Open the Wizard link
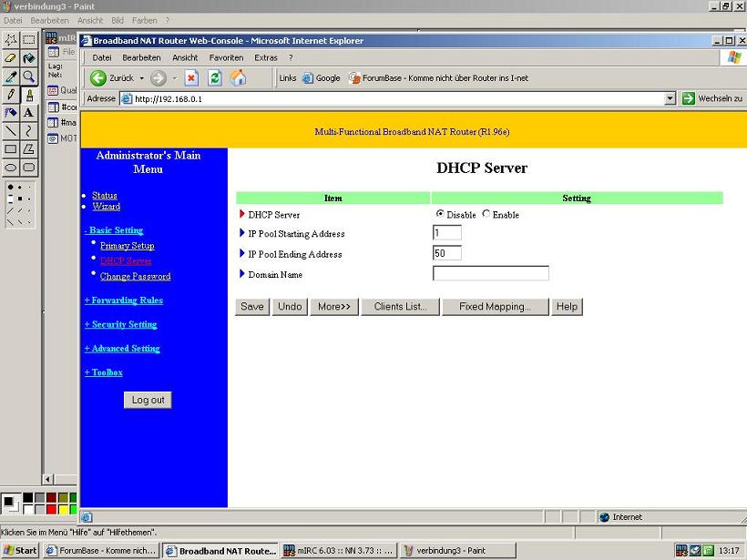The width and height of the screenshot is (747, 560). click(x=107, y=206)
